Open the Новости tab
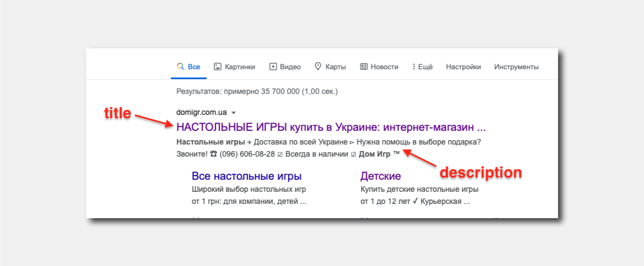Screen dimensions: 644x266 point(379,66)
